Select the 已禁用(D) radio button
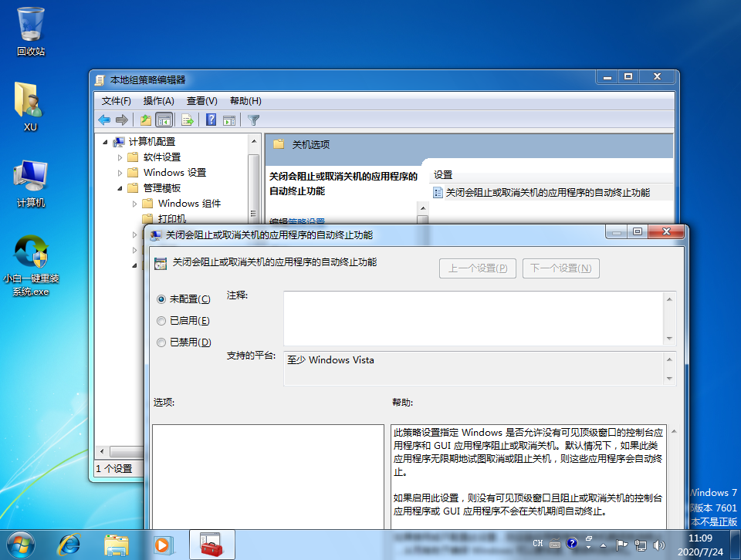 pos(161,342)
